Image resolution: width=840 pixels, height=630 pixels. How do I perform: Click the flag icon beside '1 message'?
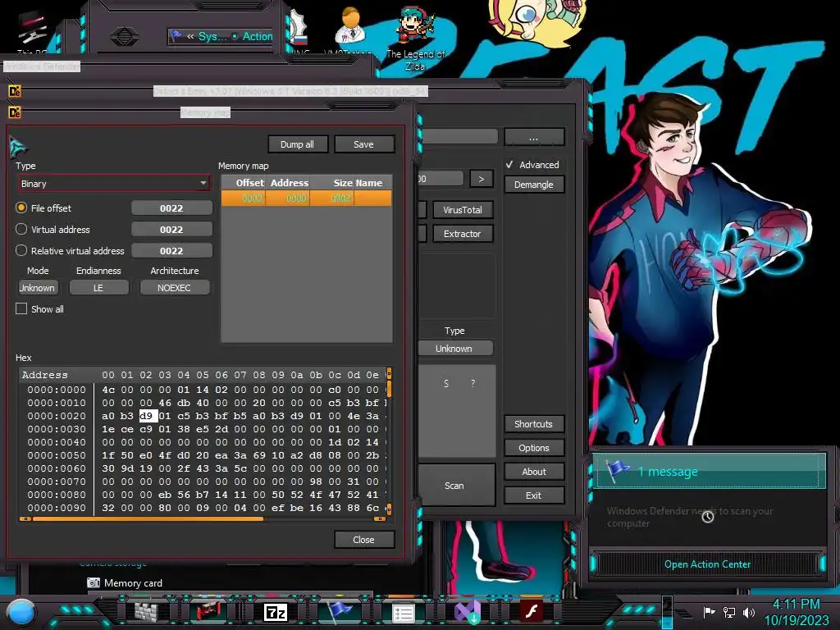pyautogui.click(x=618, y=470)
